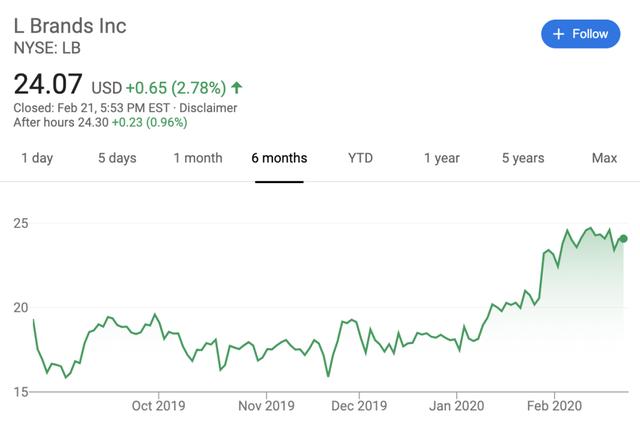The height and width of the screenshot is (430, 640).
Task: Select the 6 months tab
Action: [x=279, y=158]
